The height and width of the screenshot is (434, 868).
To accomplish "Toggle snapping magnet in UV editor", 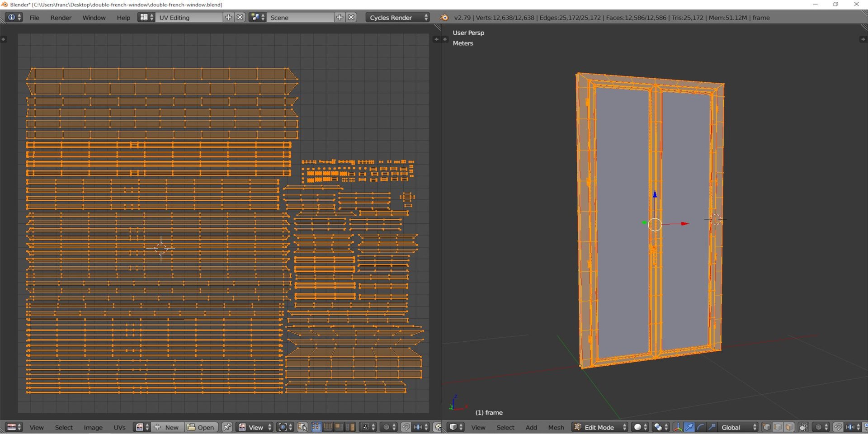I will 406,427.
